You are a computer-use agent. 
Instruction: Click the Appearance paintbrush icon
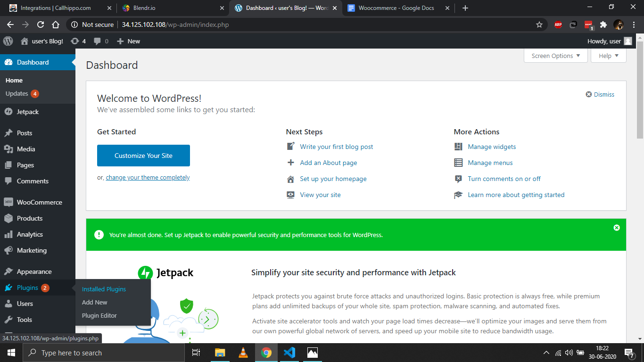(8, 271)
